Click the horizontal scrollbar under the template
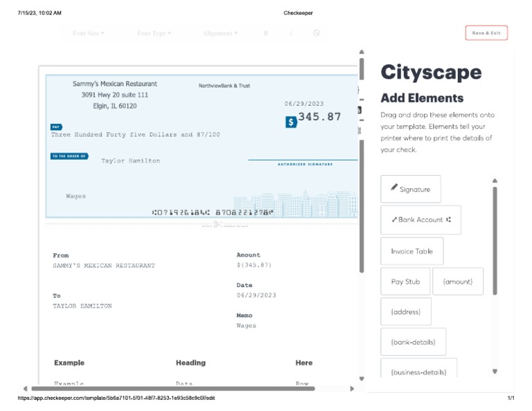532x411 pixels. coord(173,389)
